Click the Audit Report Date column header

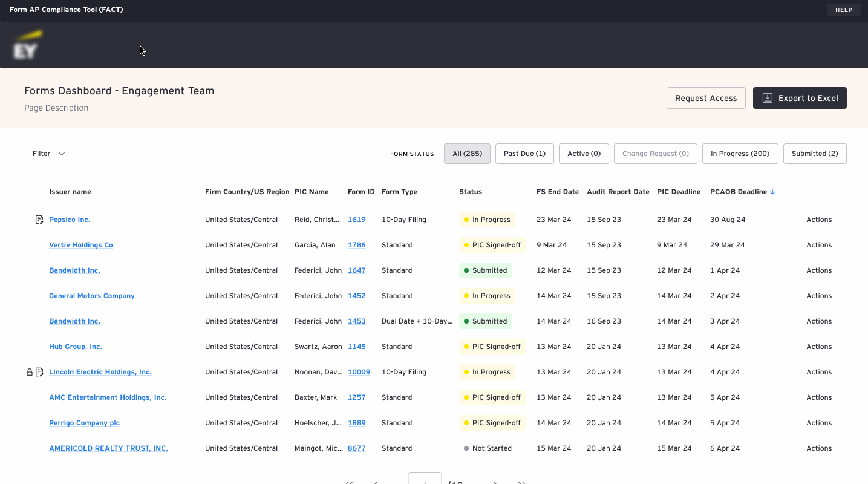[x=618, y=192]
